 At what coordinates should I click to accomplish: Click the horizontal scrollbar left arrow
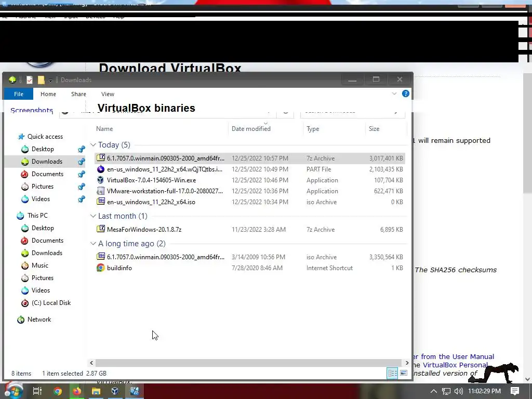point(91,363)
